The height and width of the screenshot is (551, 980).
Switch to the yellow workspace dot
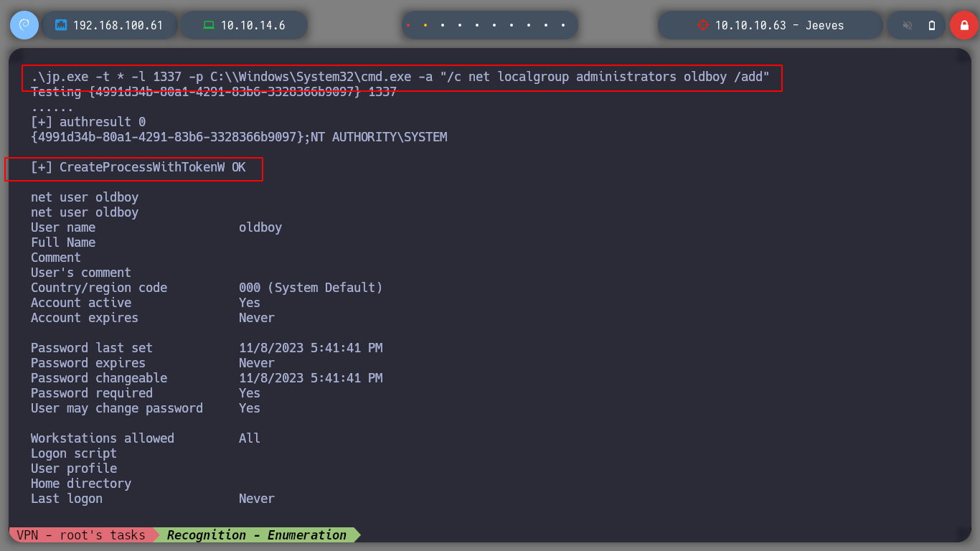pyautogui.click(x=425, y=25)
